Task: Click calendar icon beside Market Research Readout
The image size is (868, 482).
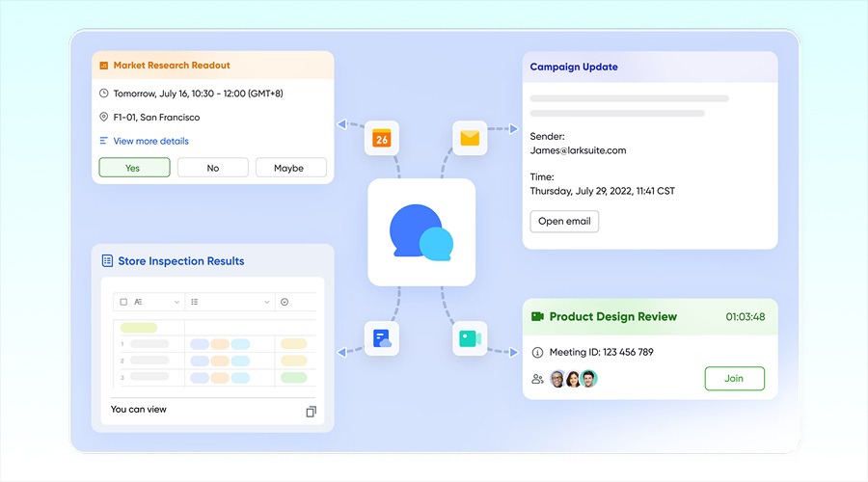Action: tap(103, 66)
